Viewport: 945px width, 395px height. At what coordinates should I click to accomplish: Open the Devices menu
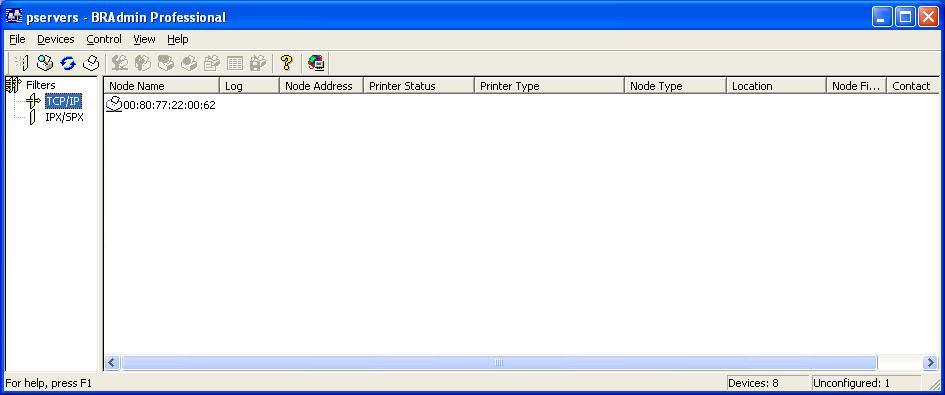point(55,39)
